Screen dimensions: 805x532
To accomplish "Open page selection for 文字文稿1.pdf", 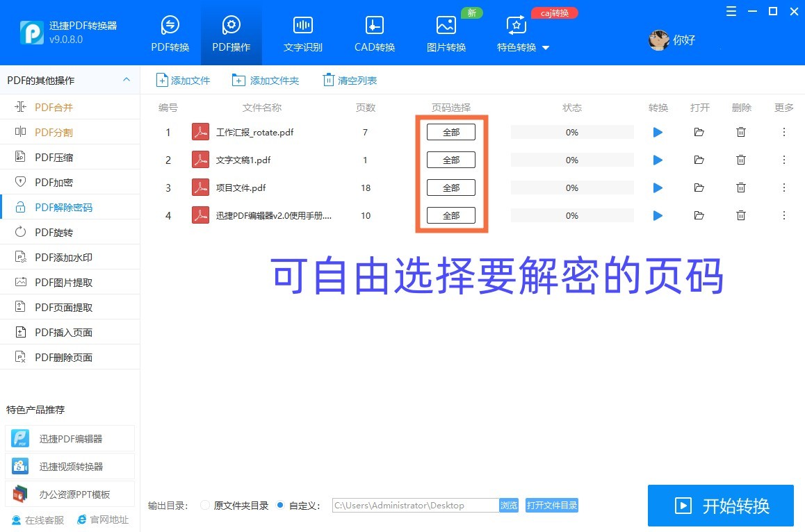I will pyautogui.click(x=450, y=160).
